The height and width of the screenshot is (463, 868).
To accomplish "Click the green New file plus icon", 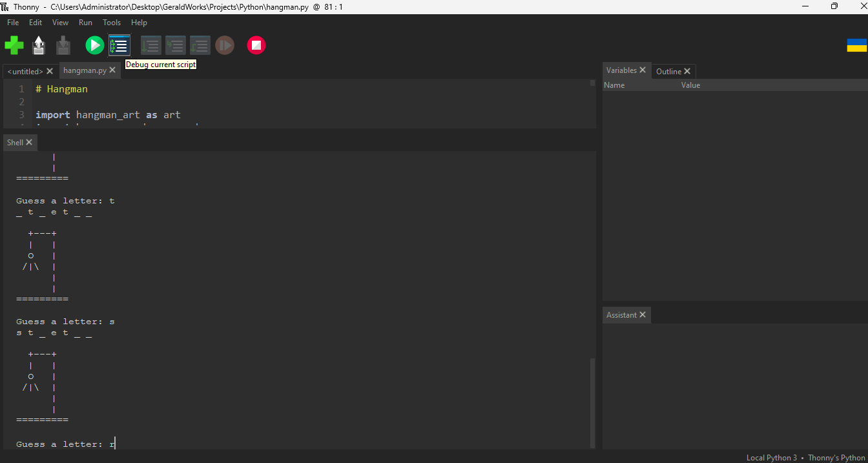I will pos(14,45).
